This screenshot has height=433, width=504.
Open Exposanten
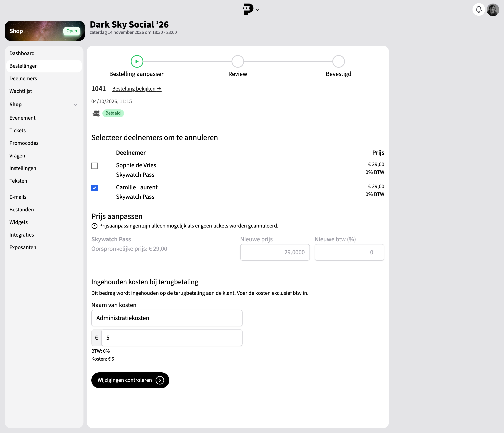pyautogui.click(x=44, y=248)
